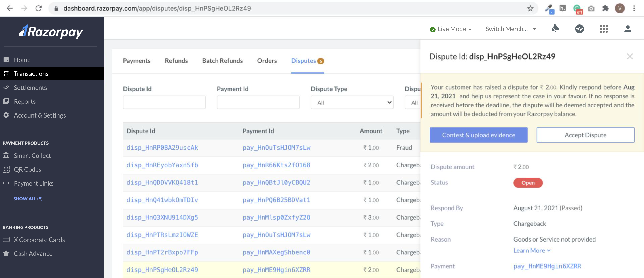The image size is (644, 278).
Task: Click the Amount column header
Action: coord(371,131)
